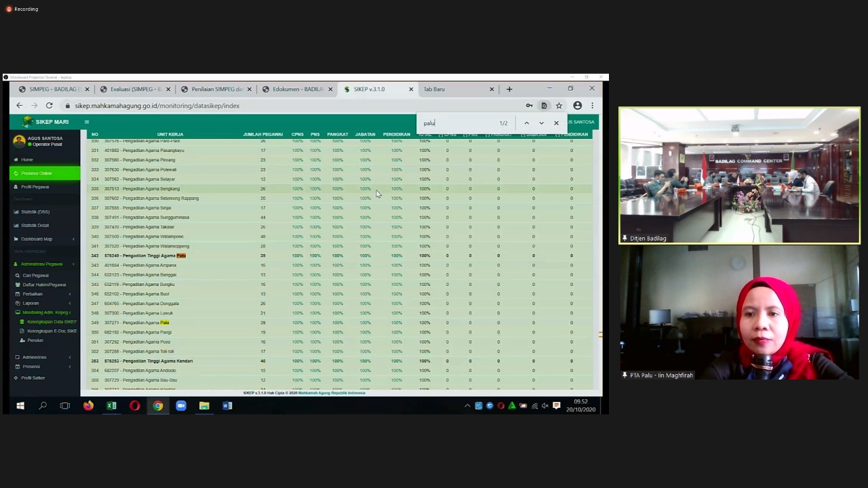Click the address bar URL
The width and height of the screenshot is (868, 488).
coord(157,106)
